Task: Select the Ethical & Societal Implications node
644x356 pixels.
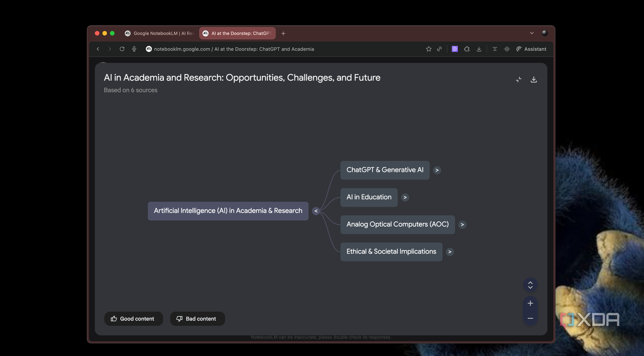Action: (391, 252)
